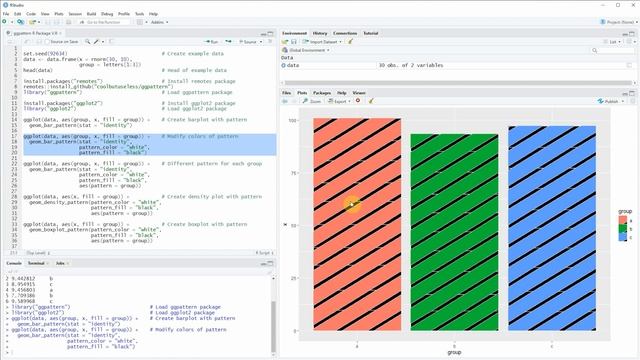The image size is (640, 360).
Task: View data table grid icon for data
Action: click(x=629, y=65)
